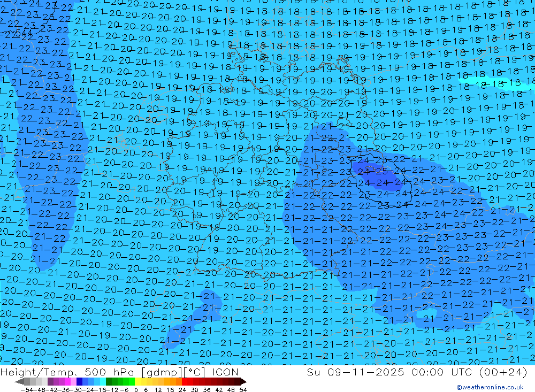The image size is (535, 392).
Task: Click the '-54' legend scale value
Action: click(x=27, y=390)
